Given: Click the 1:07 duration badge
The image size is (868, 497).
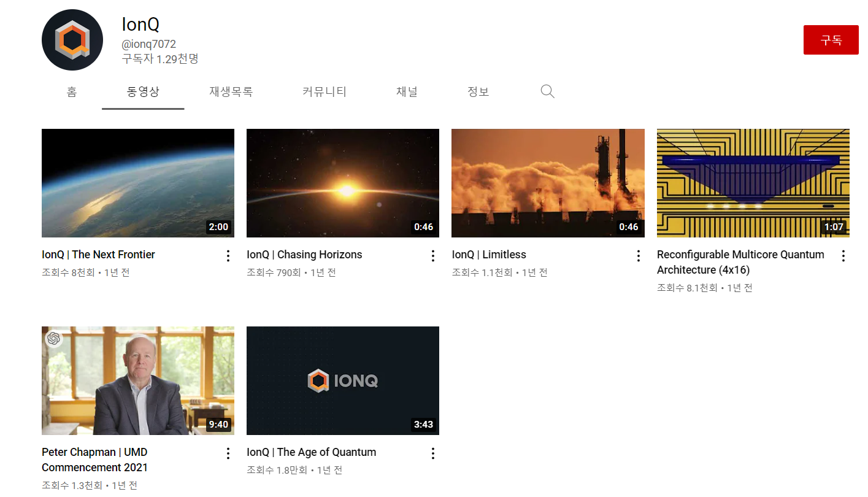Looking at the screenshot, I should pos(834,227).
